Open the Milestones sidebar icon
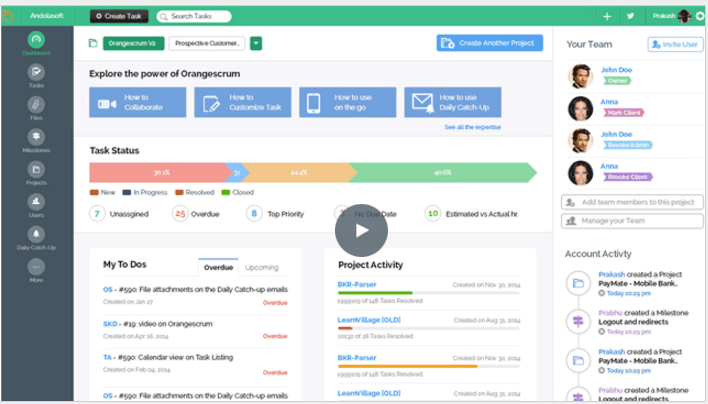The height and width of the screenshot is (404, 708). (36, 137)
